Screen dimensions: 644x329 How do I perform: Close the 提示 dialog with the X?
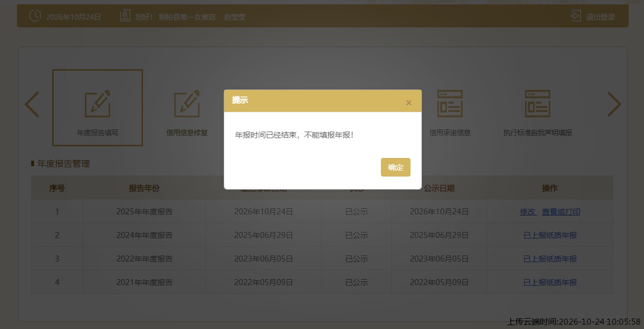tap(409, 103)
